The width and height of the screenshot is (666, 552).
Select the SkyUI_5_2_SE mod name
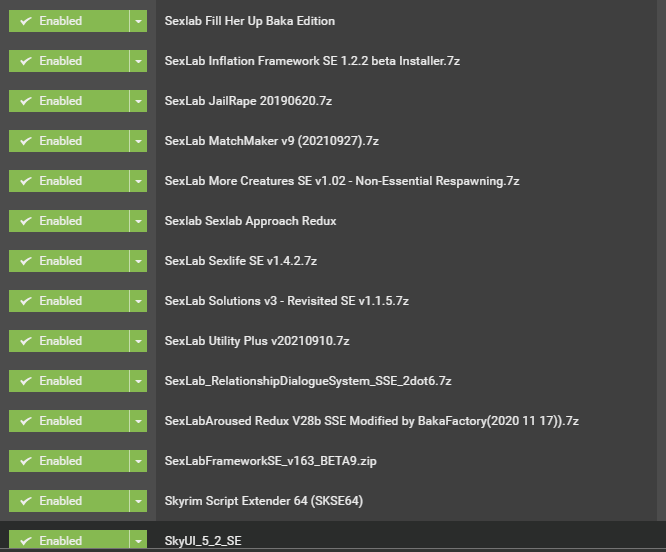pos(203,541)
